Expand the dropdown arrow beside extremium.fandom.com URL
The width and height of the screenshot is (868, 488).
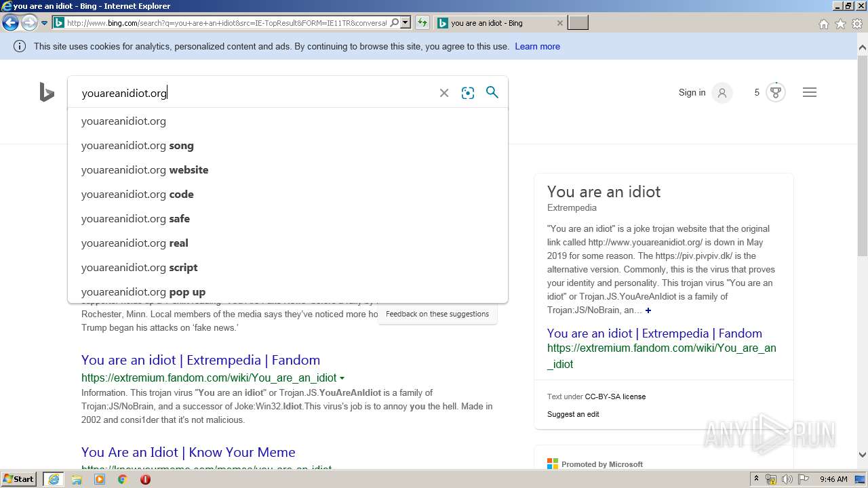coord(342,378)
